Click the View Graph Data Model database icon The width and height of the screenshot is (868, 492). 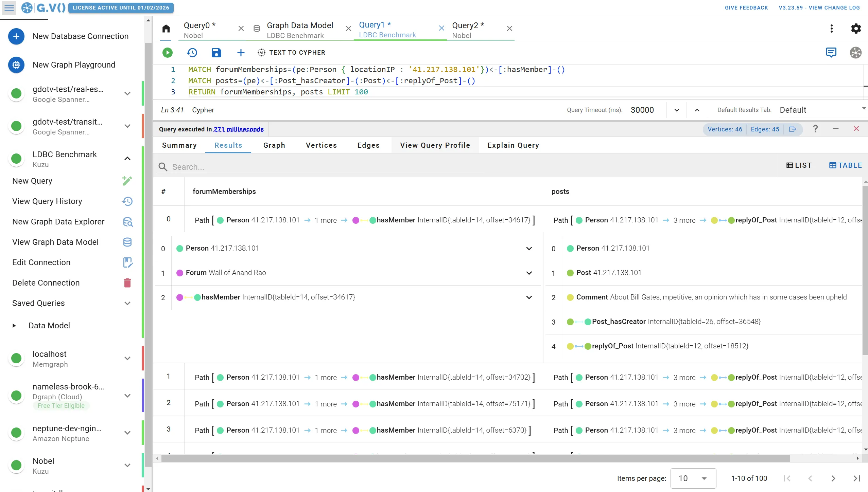[127, 242]
